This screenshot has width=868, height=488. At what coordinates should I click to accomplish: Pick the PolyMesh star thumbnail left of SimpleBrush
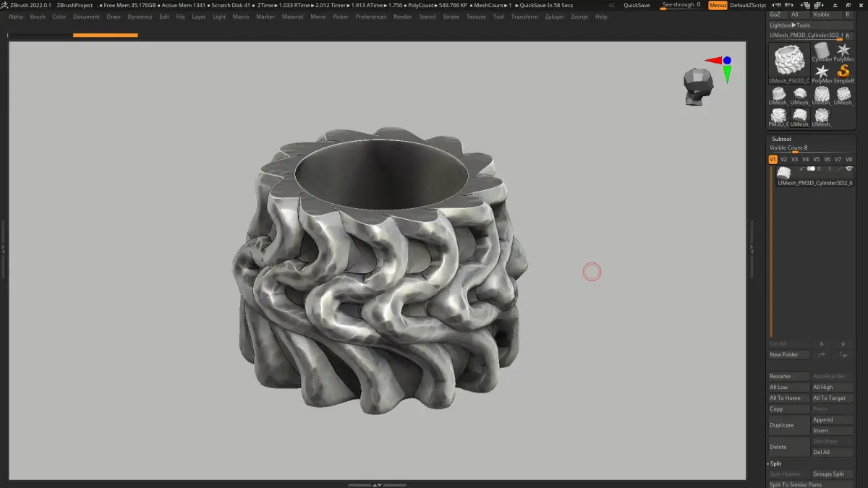pyautogui.click(x=822, y=73)
